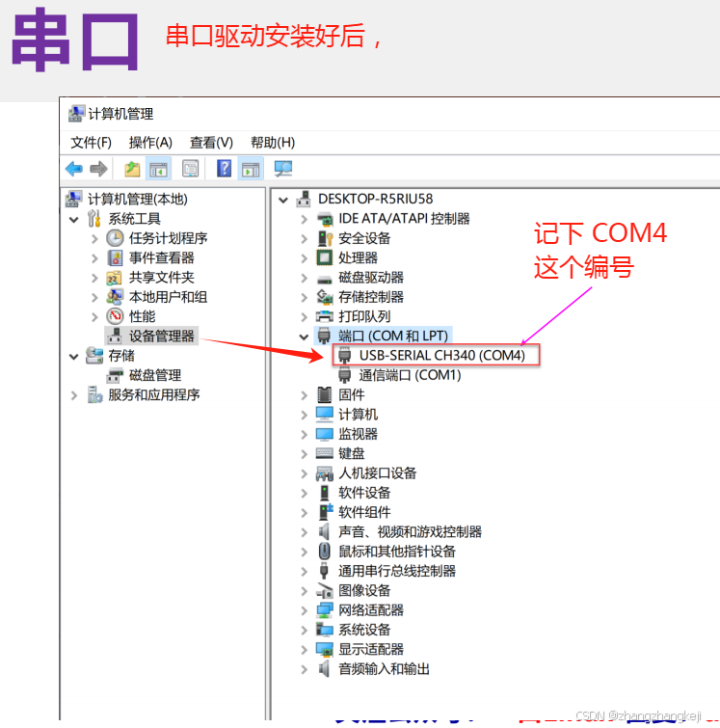The image size is (720, 728).
Task: Expand 通用串行总线控制器 category
Action: coord(304,571)
